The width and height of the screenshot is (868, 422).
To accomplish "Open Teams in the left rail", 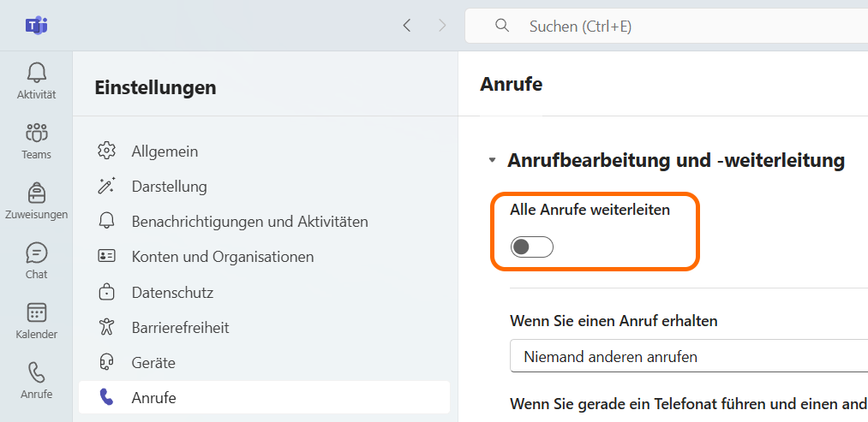I will coord(36,140).
